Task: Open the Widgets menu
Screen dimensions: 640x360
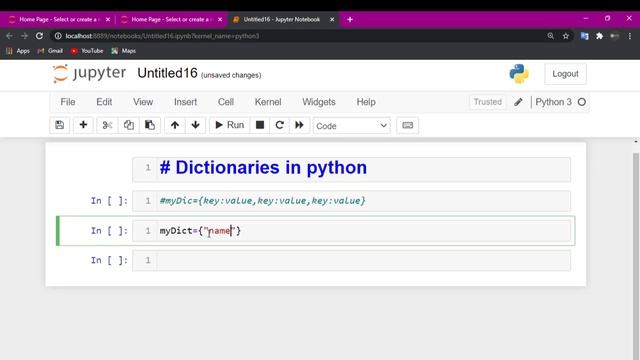Action: [319, 102]
